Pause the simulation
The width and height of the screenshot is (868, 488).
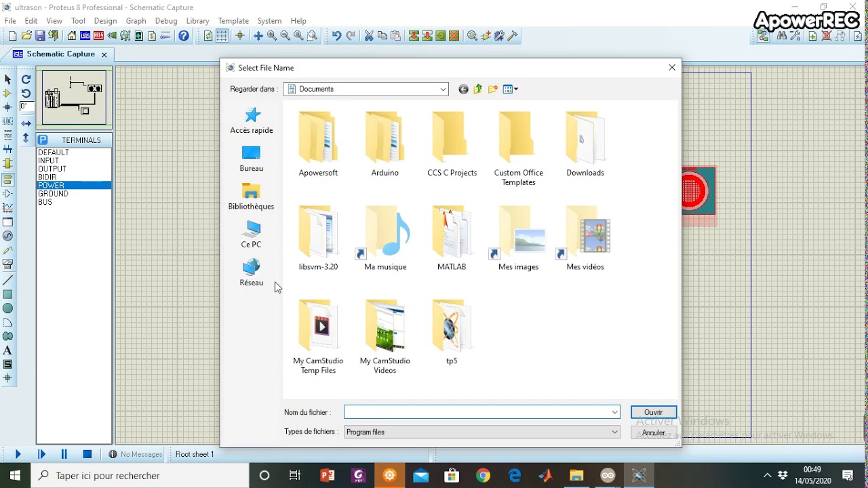[x=64, y=454]
